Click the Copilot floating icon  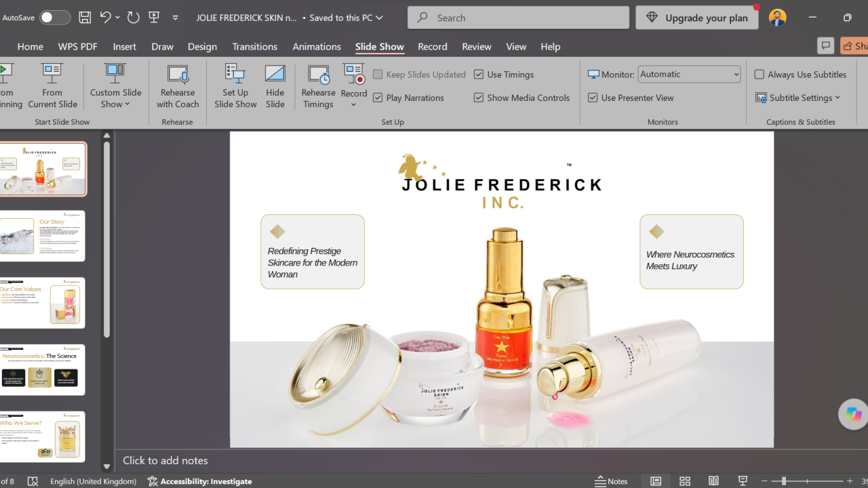(x=853, y=414)
